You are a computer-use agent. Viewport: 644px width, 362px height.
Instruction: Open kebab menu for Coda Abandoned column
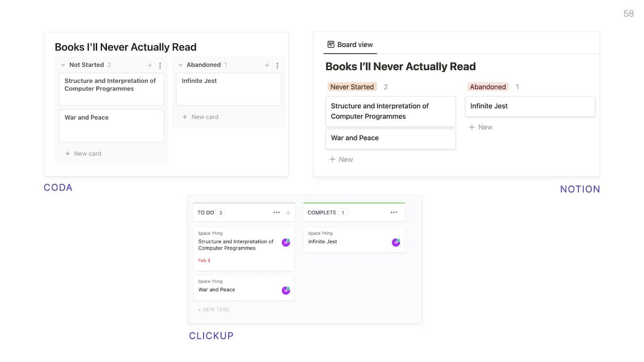coord(277,65)
